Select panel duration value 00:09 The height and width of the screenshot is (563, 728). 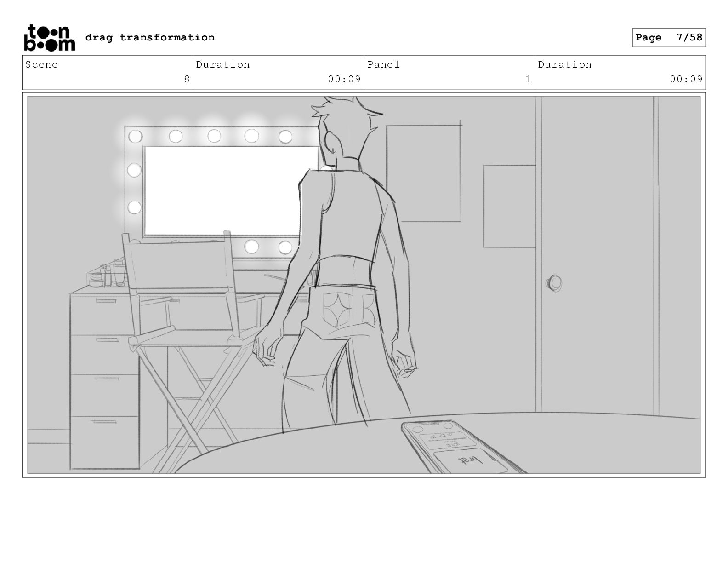[686, 79]
